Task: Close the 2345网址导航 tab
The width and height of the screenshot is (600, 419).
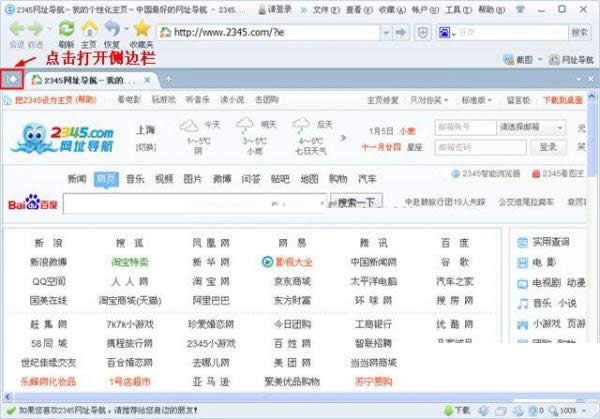Action: click(x=147, y=80)
